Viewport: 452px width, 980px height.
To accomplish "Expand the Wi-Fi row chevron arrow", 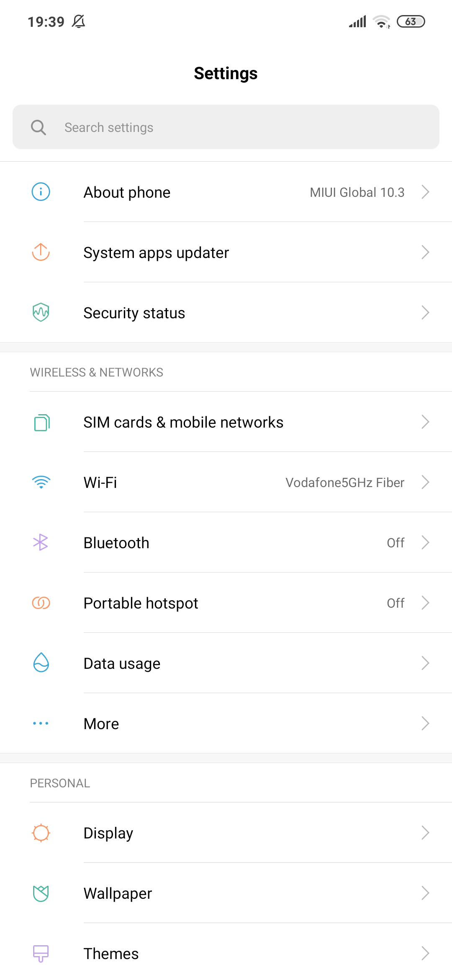I will 425,482.
